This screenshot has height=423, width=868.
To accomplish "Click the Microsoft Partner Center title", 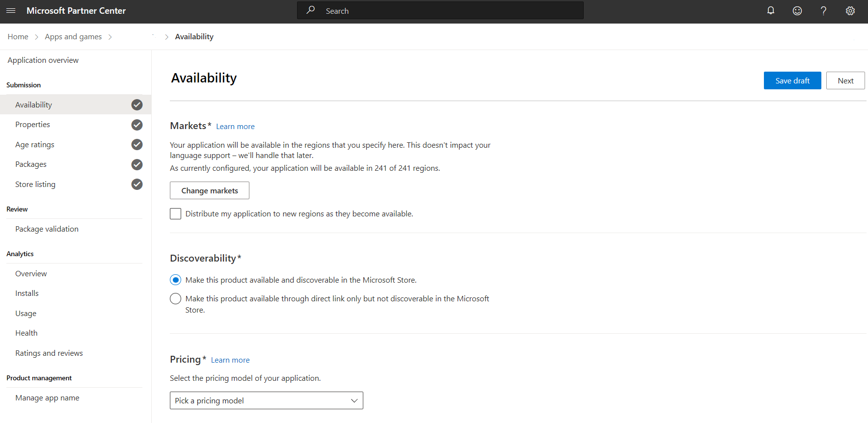I will [x=76, y=11].
